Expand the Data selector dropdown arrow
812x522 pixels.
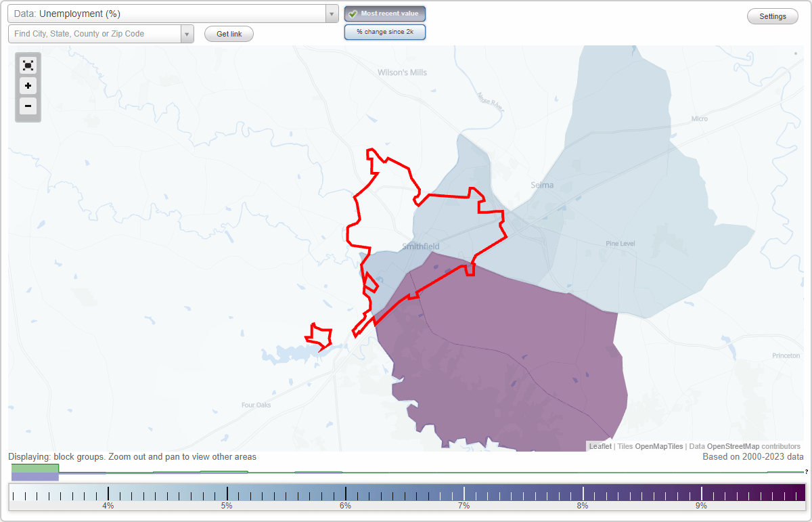coord(331,14)
